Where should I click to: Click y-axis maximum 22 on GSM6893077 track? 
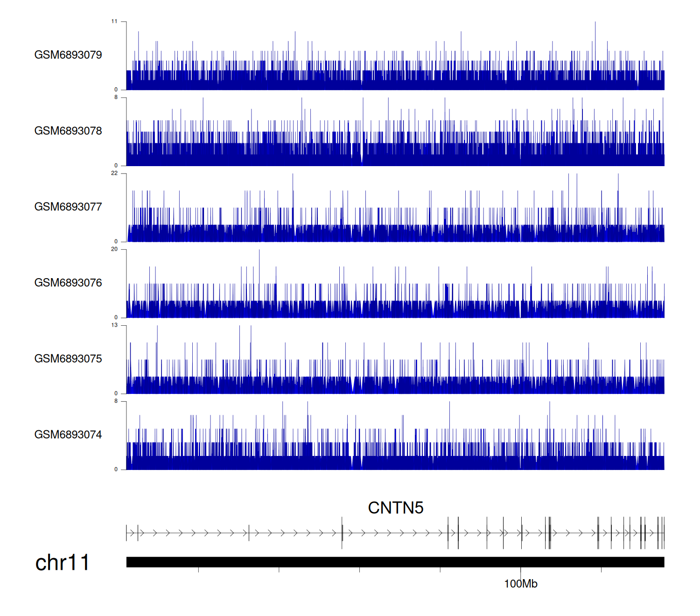coord(114,174)
